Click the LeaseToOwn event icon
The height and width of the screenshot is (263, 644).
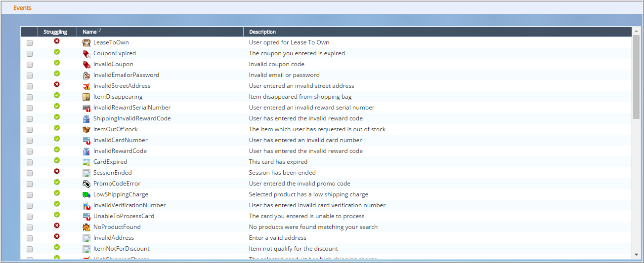pyautogui.click(x=86, y=43)
